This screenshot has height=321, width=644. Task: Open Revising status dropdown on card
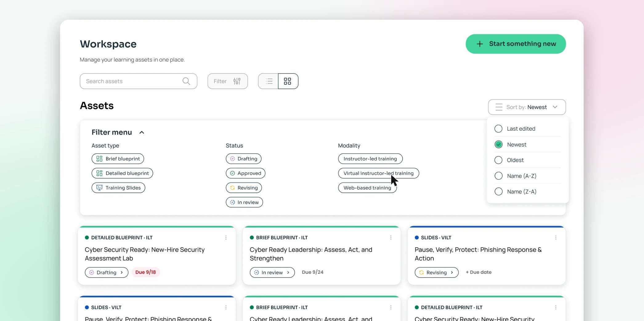tap(436, 272)
